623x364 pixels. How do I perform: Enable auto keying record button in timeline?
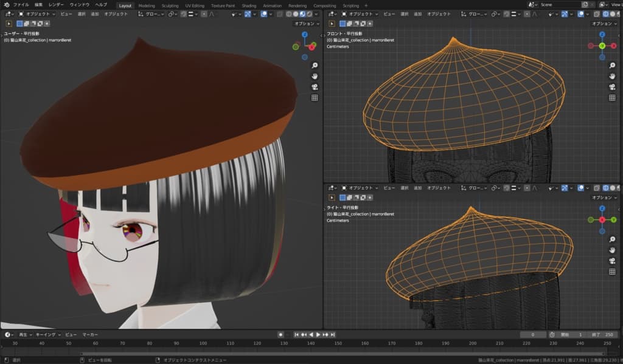pyautogui.click(x=280, y=335)
